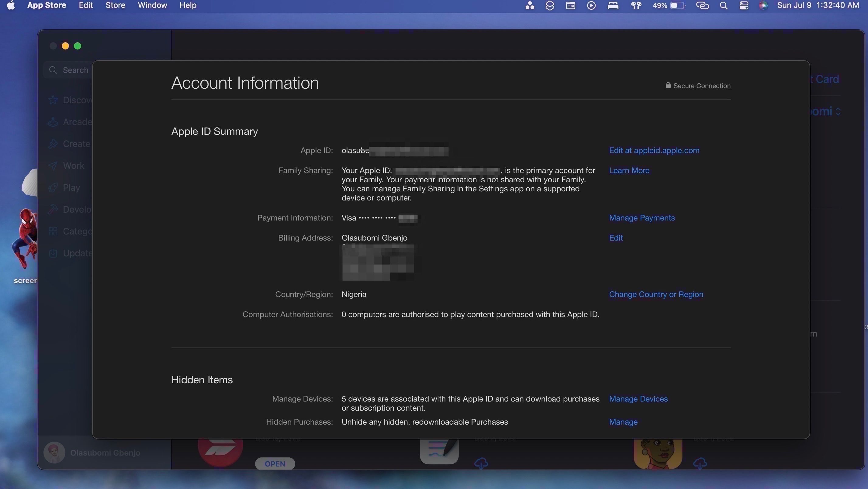Click the Computer Authorisations value text
The width and height of the screenshot is (868, 489).
(470, 314)
